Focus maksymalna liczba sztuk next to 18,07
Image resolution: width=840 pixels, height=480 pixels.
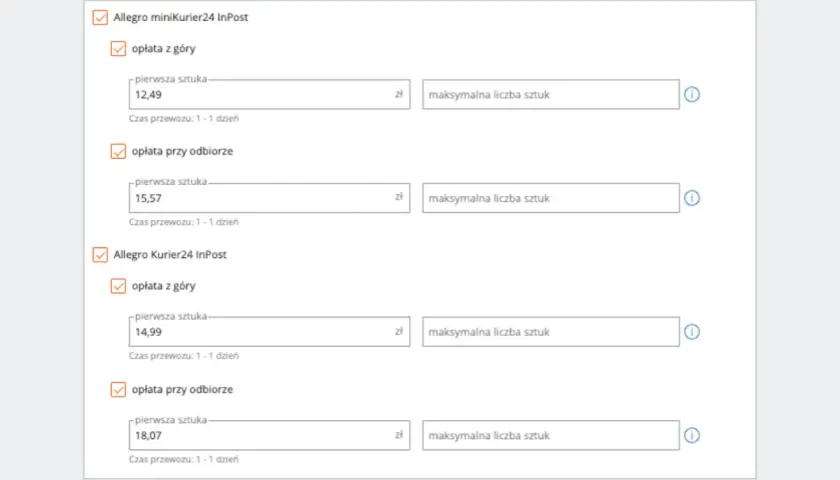tap(551, 435)
